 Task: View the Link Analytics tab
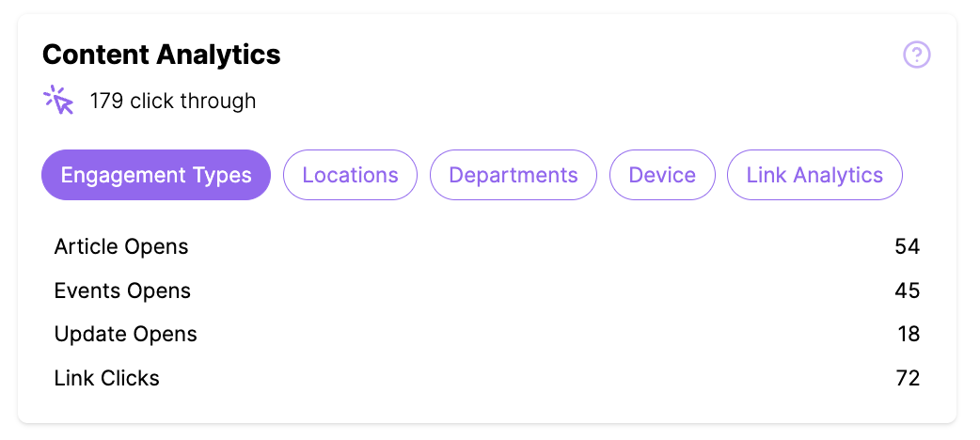[x=814, y=175]
